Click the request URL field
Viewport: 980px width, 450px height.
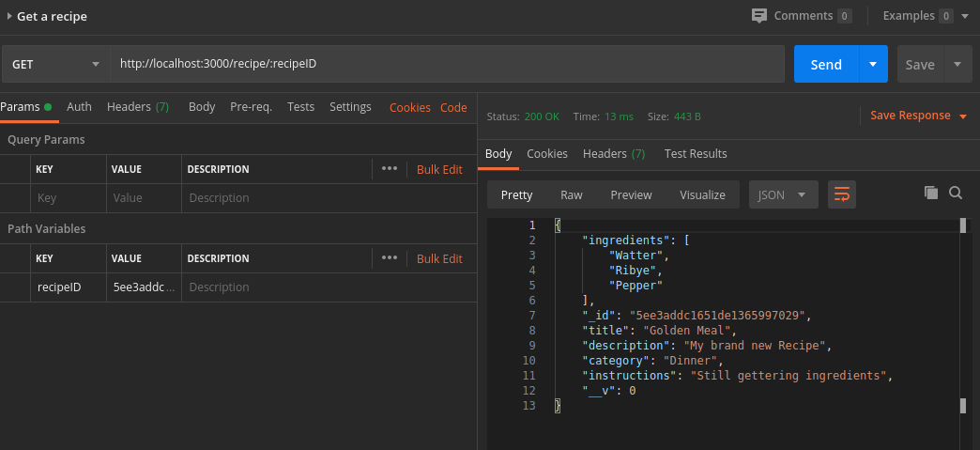pos(447,64)
